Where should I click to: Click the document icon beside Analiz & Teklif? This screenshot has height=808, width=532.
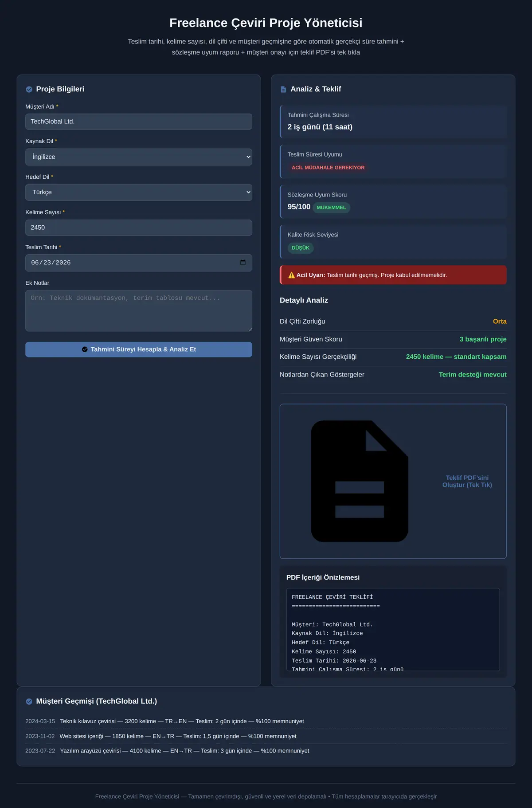[283, 89]
